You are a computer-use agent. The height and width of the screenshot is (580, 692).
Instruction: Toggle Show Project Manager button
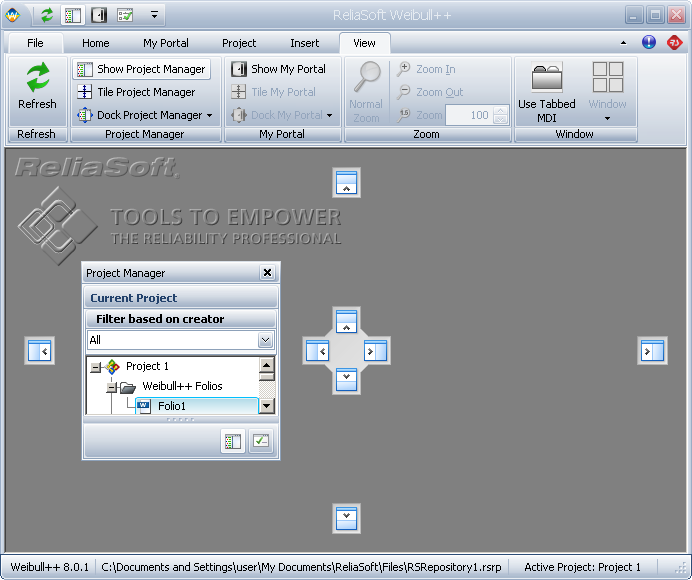point(141,69)
